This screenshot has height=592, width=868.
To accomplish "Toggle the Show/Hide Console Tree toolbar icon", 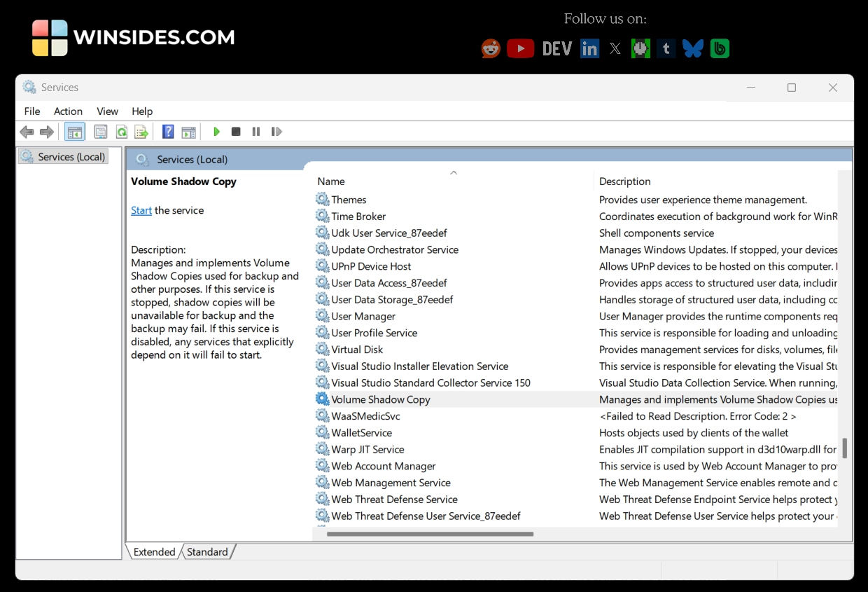I will pos(74,131).
